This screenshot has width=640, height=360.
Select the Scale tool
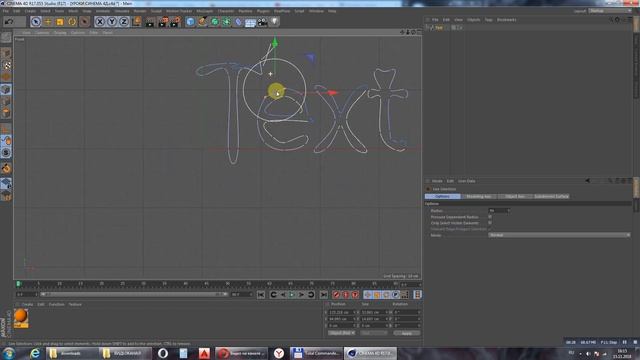click(x=60, y=22)
